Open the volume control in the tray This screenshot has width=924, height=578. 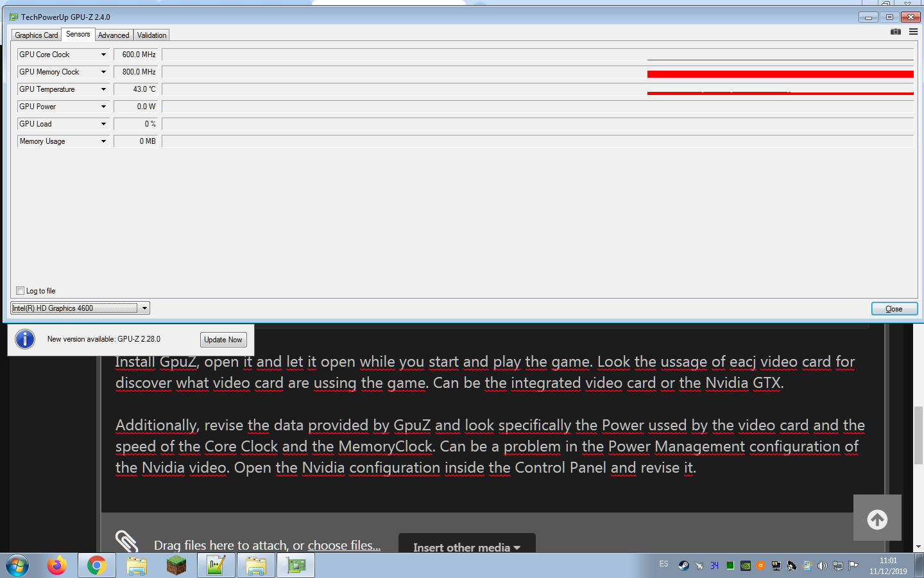[823, 566]
